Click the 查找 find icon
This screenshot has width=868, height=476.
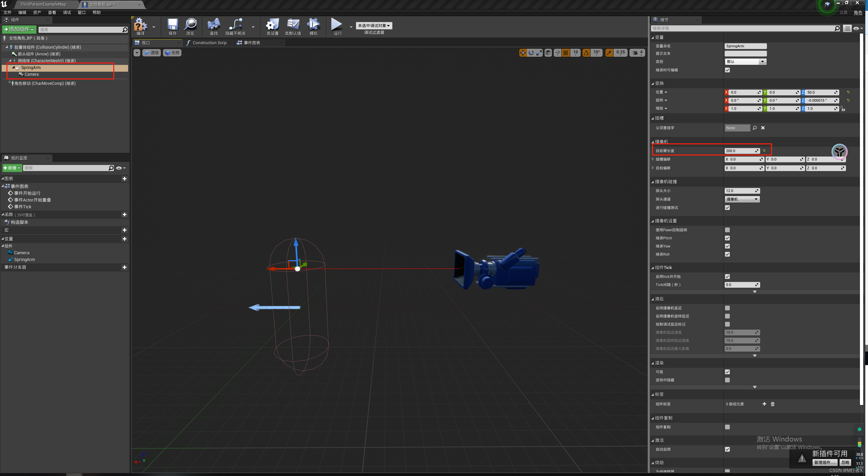[x=214, y=26]
